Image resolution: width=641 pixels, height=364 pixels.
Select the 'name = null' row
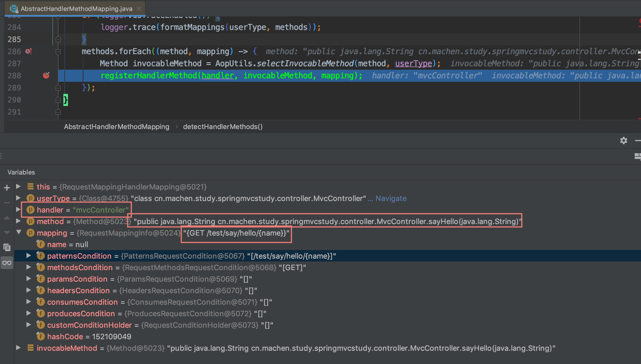tap(328, 244)
